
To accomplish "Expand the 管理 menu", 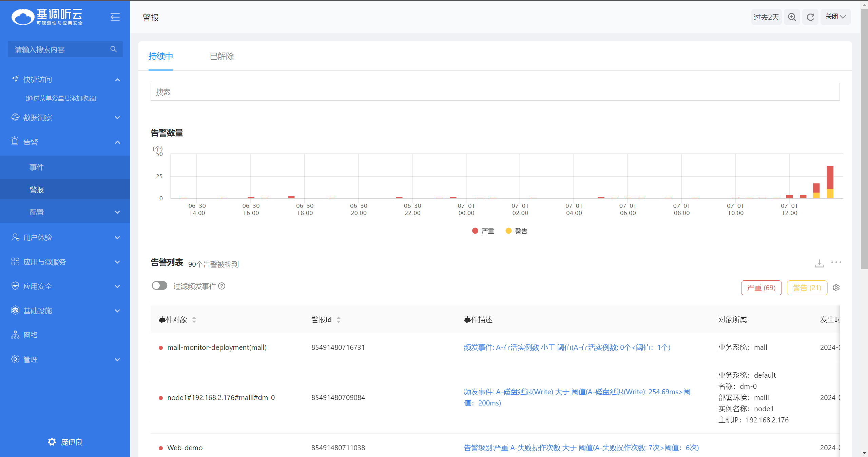I will pos(117,360).
